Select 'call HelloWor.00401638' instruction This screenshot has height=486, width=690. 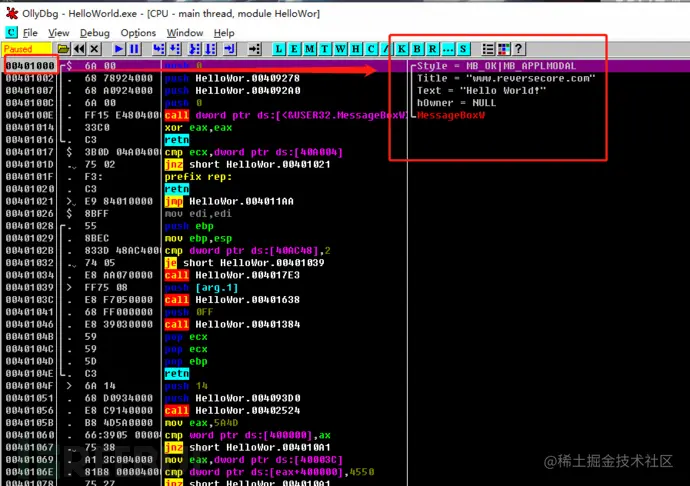232,300
